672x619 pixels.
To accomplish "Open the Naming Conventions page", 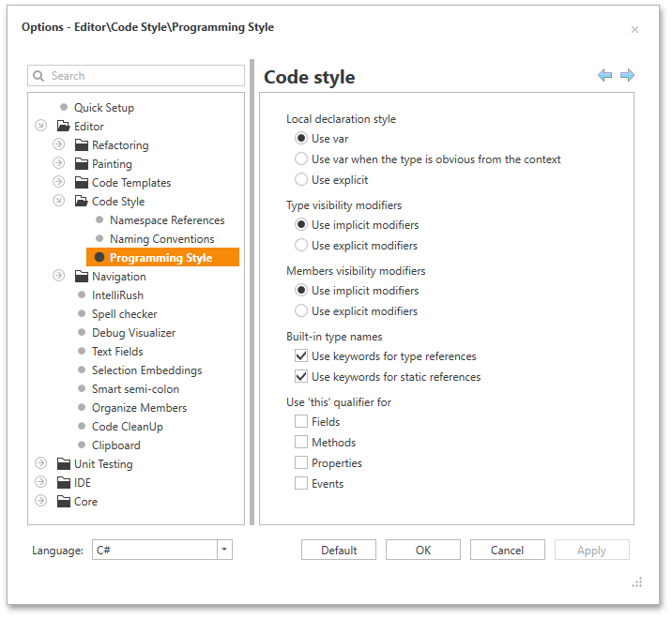I will point(161,239).
